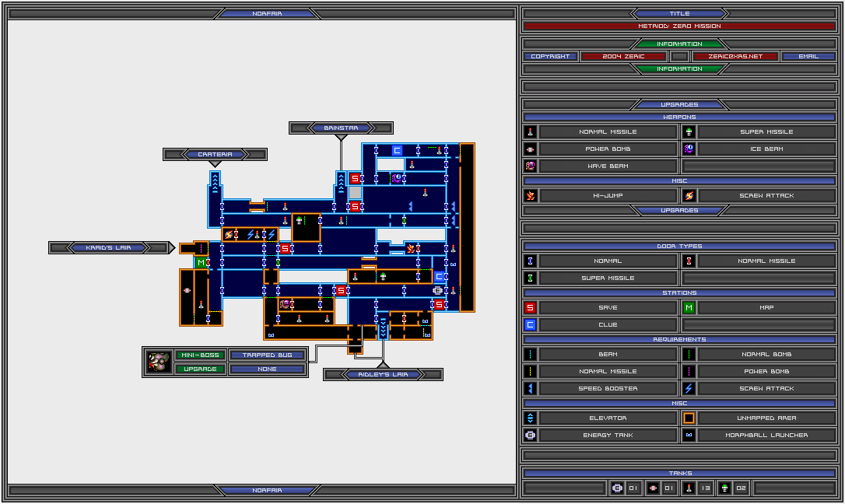Select the Power Bomb weapon icon under Weapons
The height and width of the screenshot is (504, 845).
click(x=530, y=149)
